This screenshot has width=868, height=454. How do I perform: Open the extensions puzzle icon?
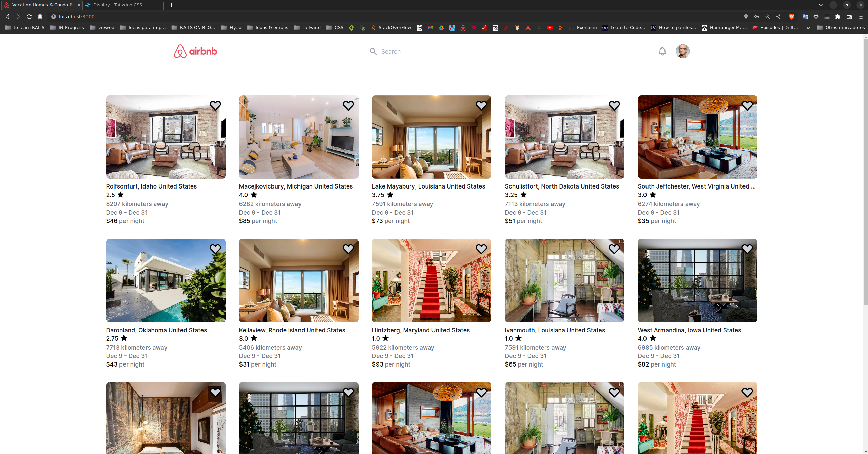click(x=838, y=17)
